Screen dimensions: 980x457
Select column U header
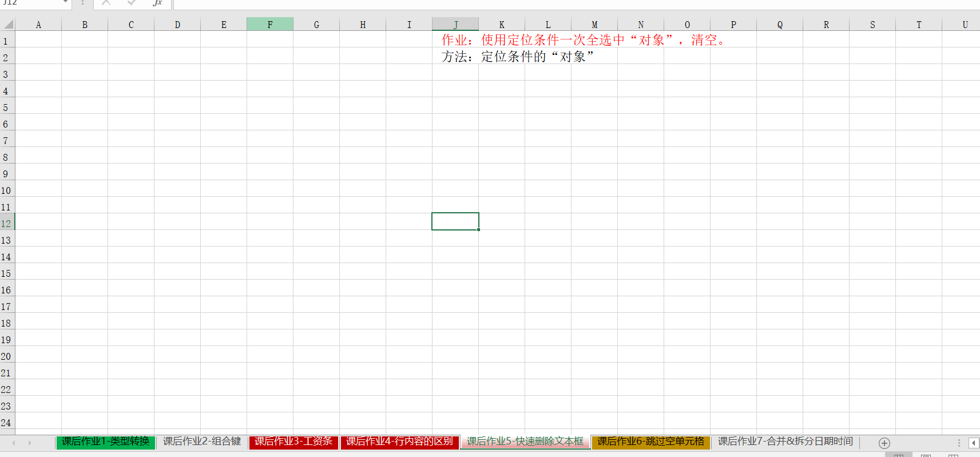pyautogui.click(x=961, y=25)
